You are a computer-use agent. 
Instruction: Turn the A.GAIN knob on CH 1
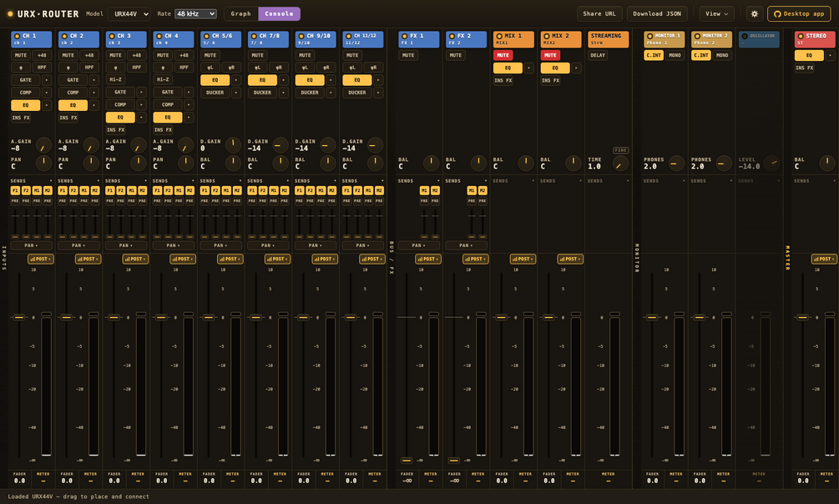point(43,144)
